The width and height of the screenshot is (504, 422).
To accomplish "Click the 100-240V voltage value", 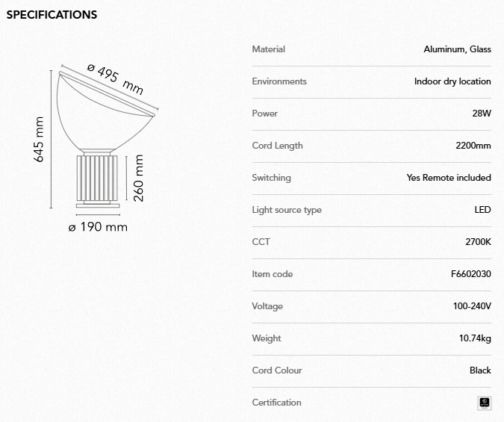I will tap(470, 306).
